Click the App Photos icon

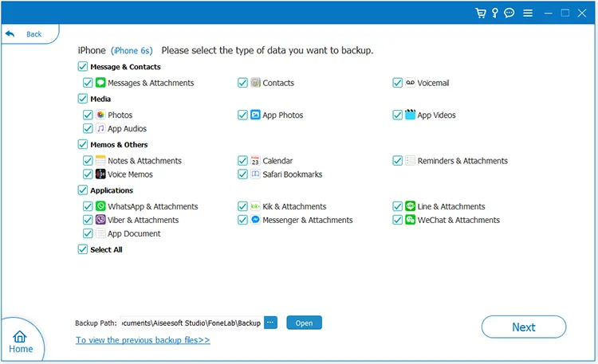coord(255,115)
